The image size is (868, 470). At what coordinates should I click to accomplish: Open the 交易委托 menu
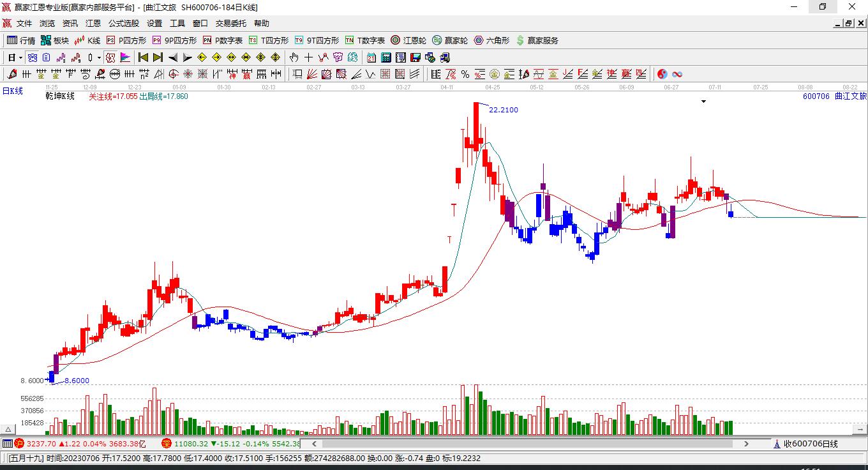[x=231, y=24]
